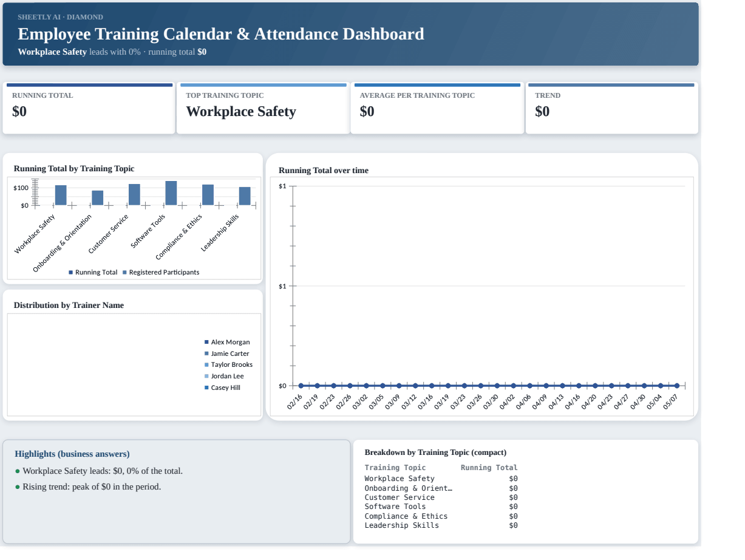Select the Casey Hill legend entry
Image resolution: width=745 pixels, height=560 pixels.
coord(222,388)
